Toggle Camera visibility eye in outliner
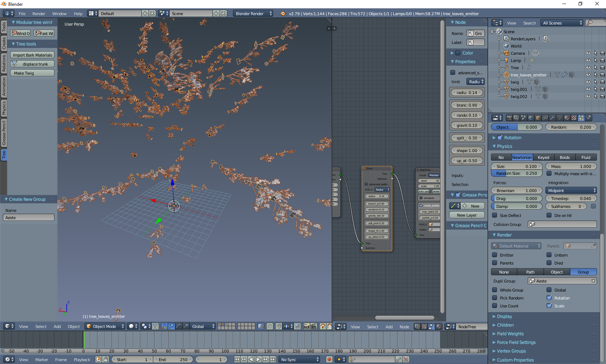Viewport: 606px width, 364px height. [588, 53]
